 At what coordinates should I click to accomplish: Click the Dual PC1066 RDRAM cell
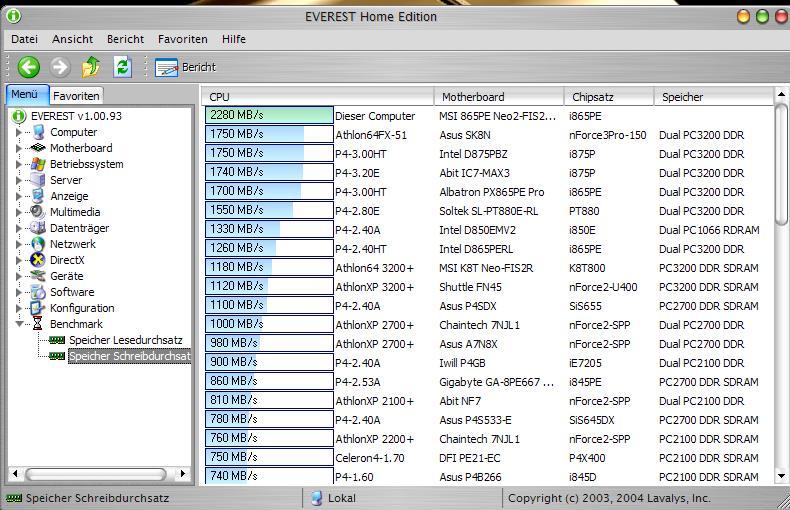coord(709,230)
